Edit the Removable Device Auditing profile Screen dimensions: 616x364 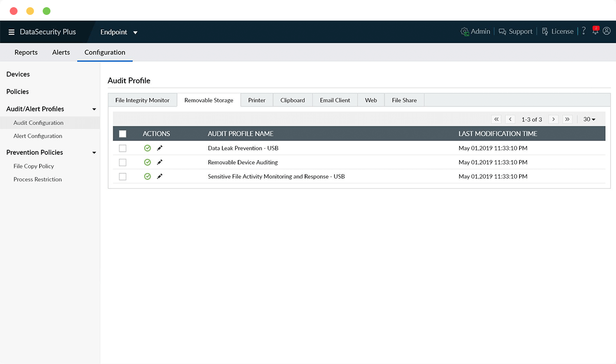[x=160, y=162]
